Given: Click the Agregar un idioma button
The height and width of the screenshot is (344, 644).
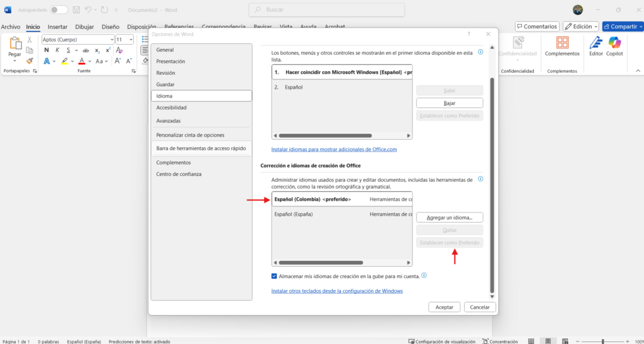Looking at the screenshot, I should [449, 217].
